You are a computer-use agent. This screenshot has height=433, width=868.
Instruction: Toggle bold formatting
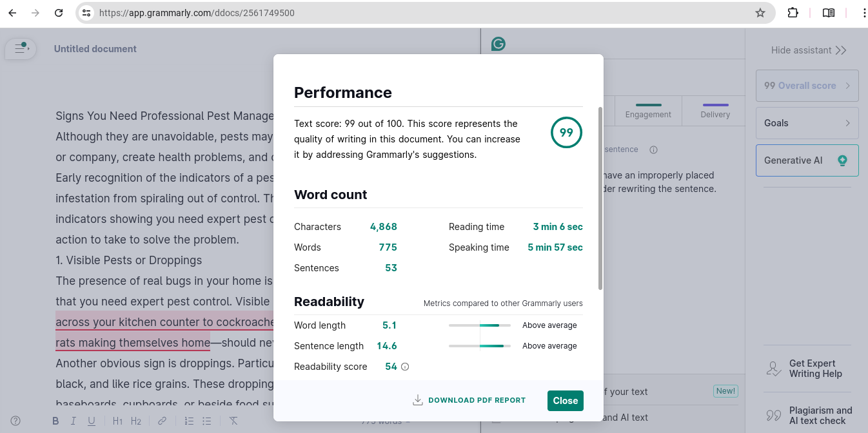(x=55, y=421)
